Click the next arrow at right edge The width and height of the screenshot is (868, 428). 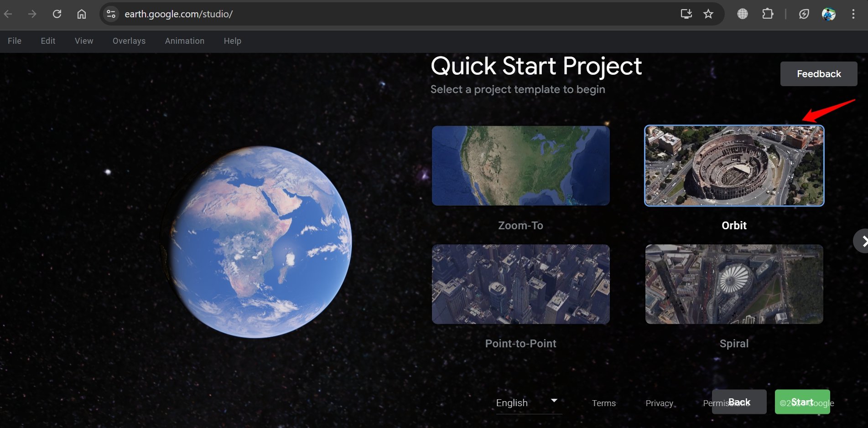coord(862,241)
